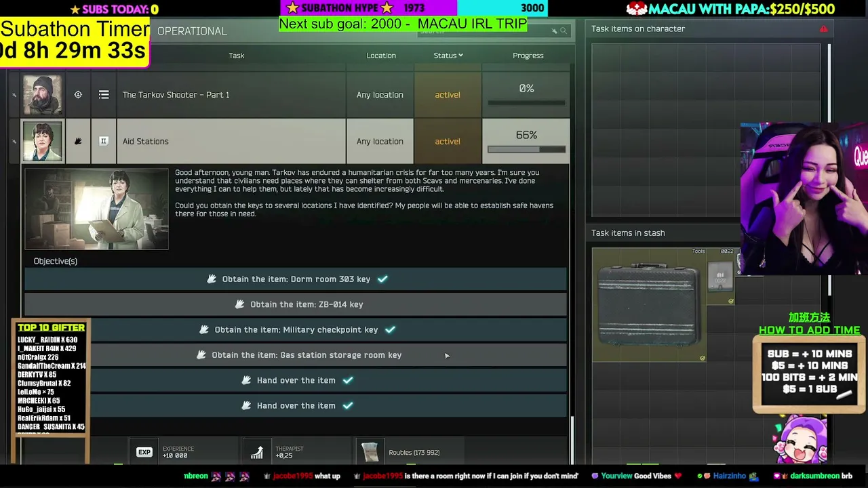868x488 pixels.
Task: Click the hand icon beside ZB-014 key objective
Action: pyautogui.click(x=239, y=304)
